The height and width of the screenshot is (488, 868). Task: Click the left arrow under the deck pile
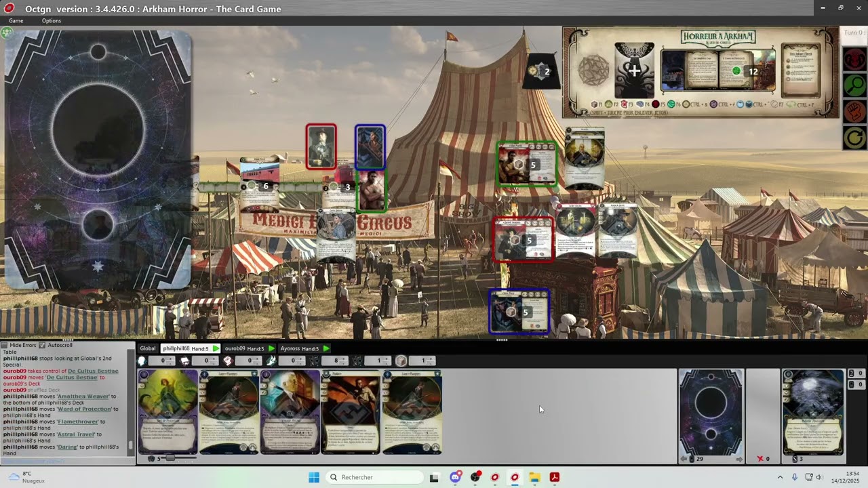click(684, 459)
